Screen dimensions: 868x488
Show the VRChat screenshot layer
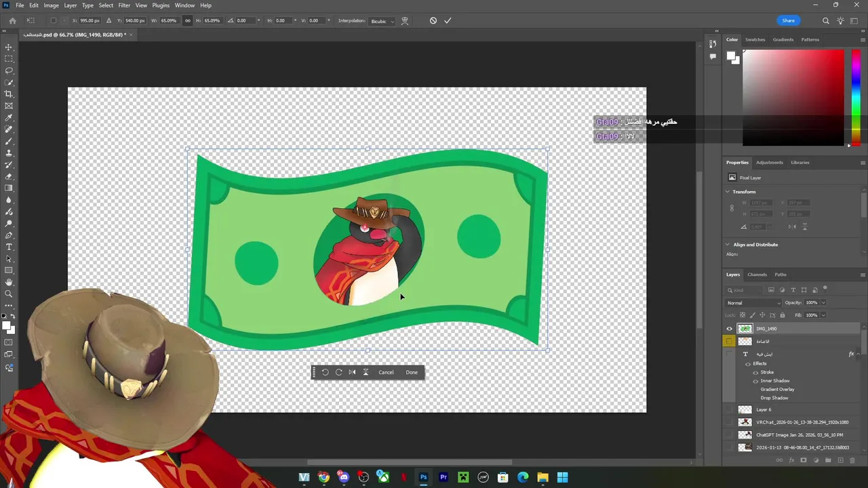[729, 422]
